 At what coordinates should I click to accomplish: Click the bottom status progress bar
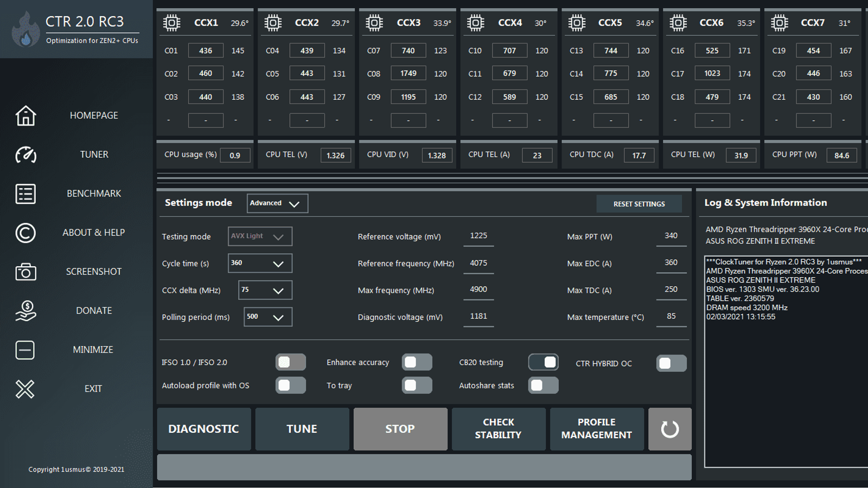coord(424,467)
